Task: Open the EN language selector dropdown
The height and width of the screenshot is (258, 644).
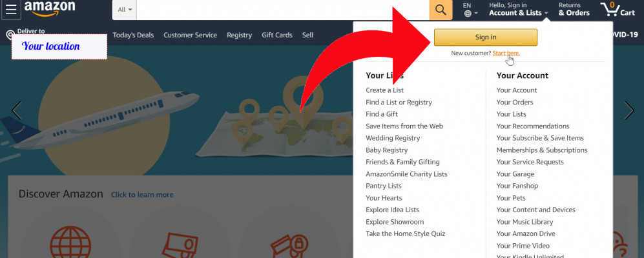Action: coord(470,10)
